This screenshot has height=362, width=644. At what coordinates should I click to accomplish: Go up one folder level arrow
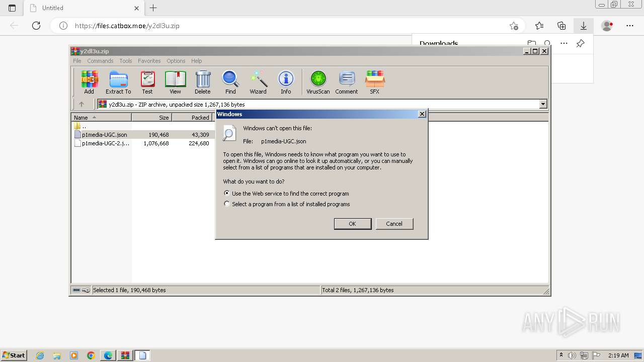click(82, 104)
